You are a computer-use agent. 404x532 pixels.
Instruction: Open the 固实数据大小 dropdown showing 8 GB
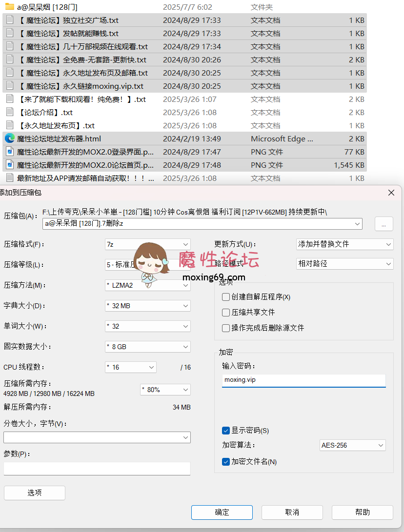[x=148, y=347]
